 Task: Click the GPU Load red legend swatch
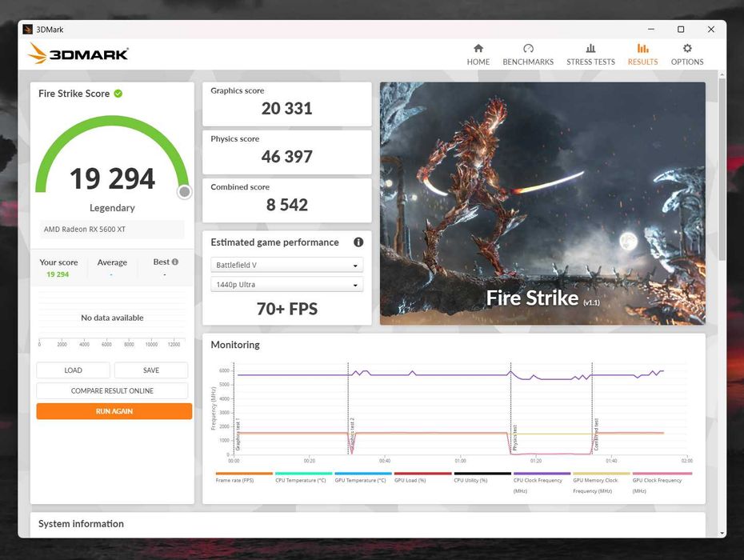422,474
